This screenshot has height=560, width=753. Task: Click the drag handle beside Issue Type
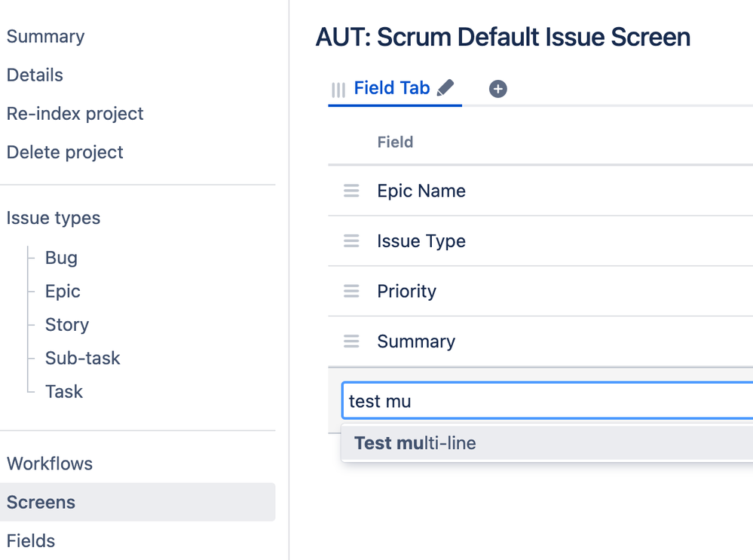point(351,241)
